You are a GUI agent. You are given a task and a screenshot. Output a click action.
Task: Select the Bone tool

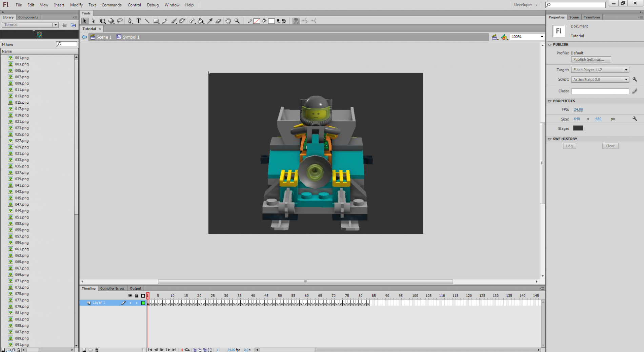pos(192,21)
